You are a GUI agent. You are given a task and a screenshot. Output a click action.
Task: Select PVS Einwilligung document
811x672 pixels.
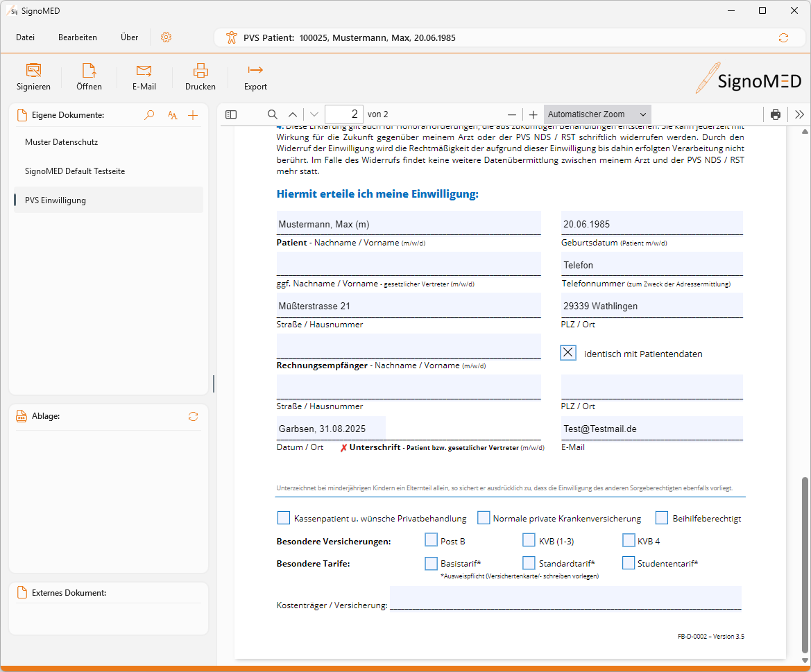click(x=109, y=200)
